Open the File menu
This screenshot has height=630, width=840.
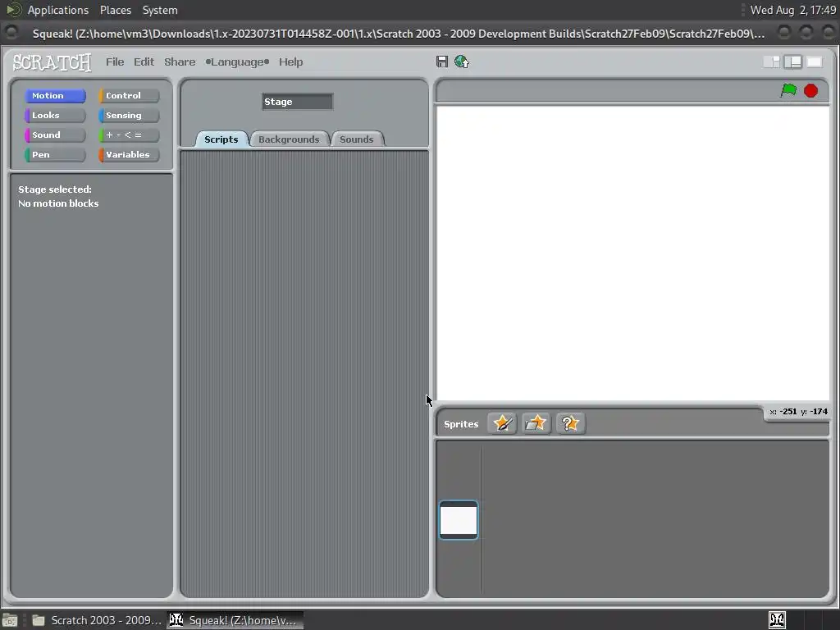[115, 62]
